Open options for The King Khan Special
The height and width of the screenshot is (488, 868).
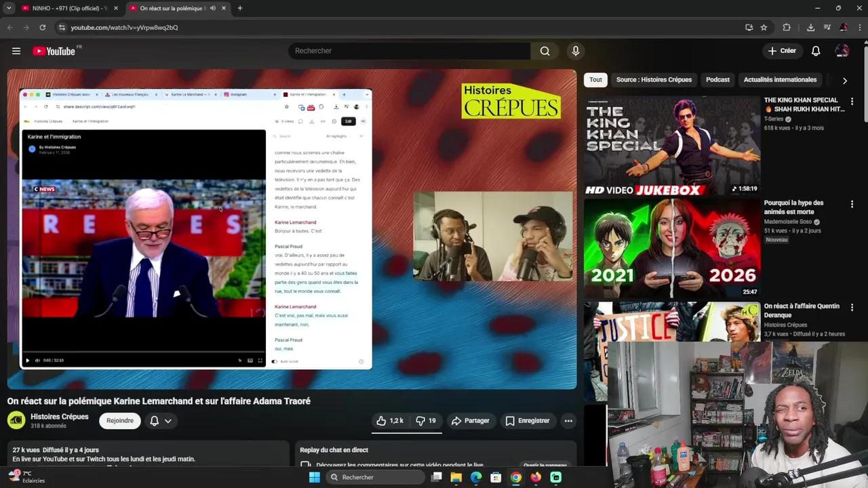pos(852,102)
